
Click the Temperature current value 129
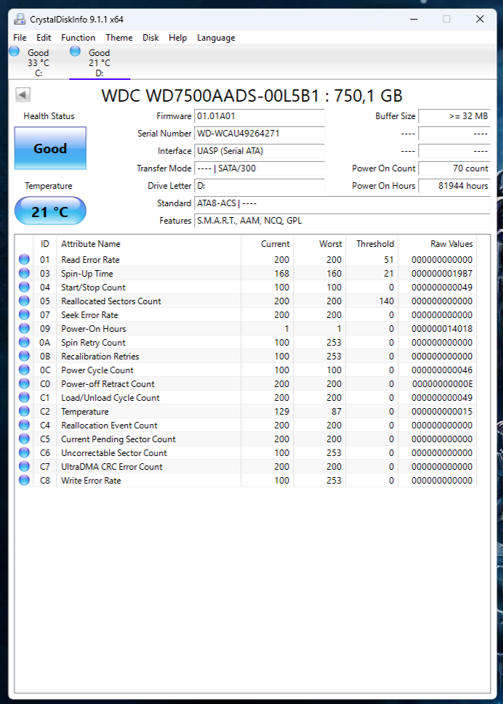[282, 411]
